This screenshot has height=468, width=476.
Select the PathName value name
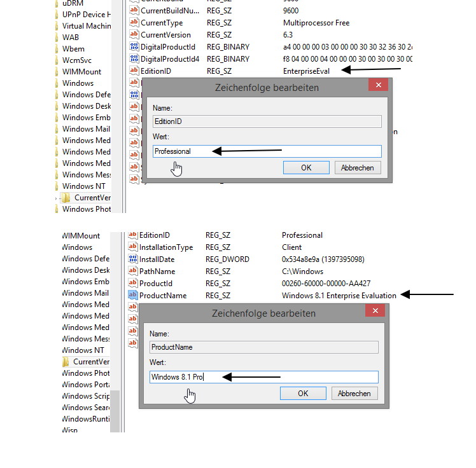(x=157, y=271)
